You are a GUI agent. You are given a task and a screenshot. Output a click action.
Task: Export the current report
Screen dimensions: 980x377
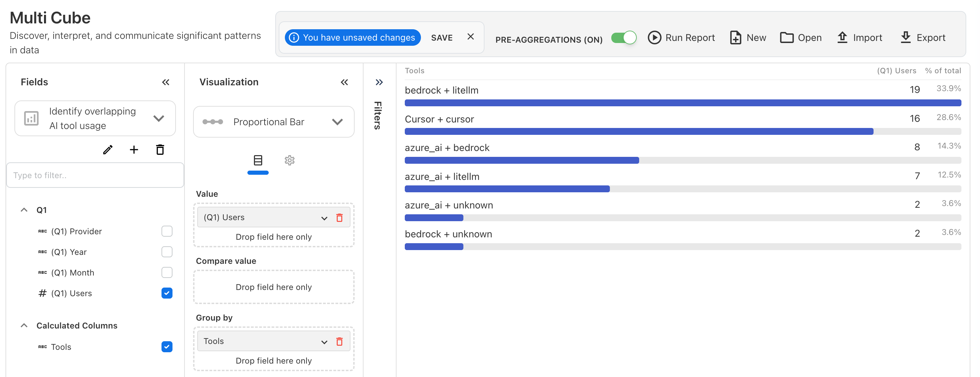pos(923,37)
